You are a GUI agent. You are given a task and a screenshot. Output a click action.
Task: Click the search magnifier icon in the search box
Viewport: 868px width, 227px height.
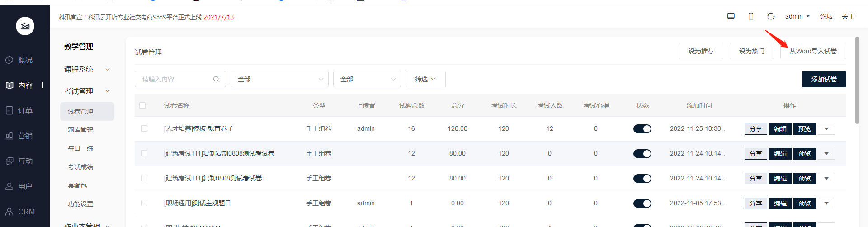click(216, 79)
